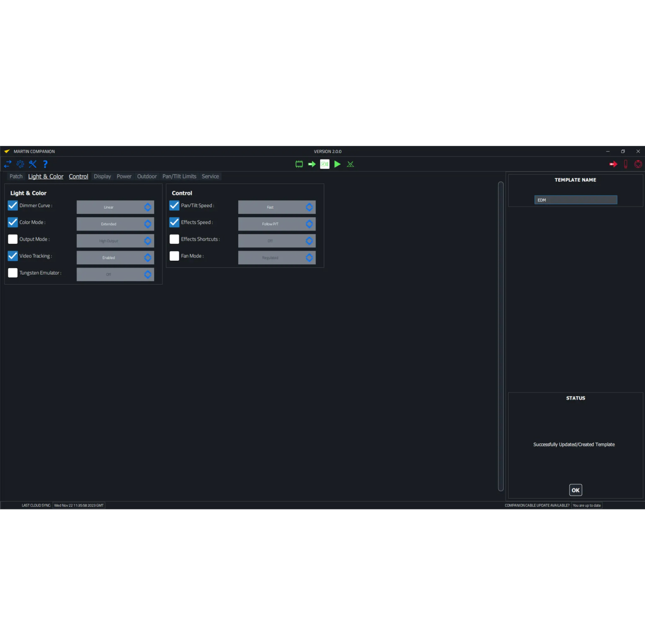Screen dimensions: 645x644
Task: Click the blue swap arrows icon
Action: [8, 164]
